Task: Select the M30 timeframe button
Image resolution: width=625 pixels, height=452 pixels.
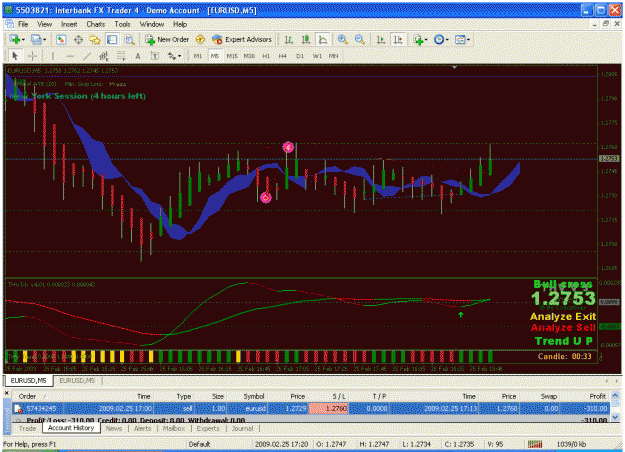Action: click(x=249, y=56)
